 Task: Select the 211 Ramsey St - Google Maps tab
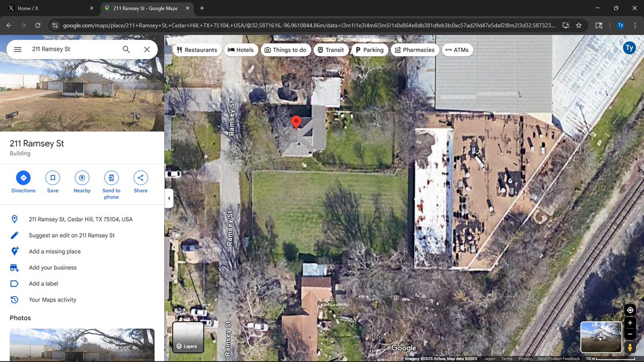tap(146, 9)
